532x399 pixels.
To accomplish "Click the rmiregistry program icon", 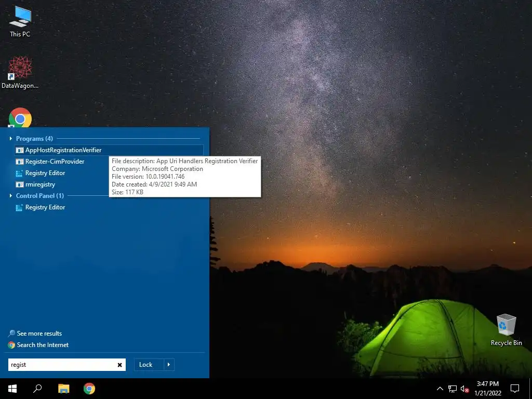I will click(x=20, y=184).
